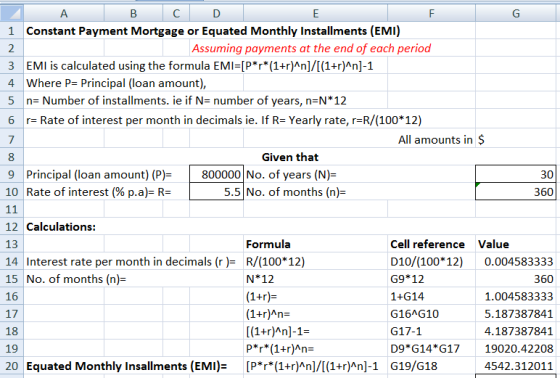Select the value 0.004583333
The width and height of the screenshot is (560, 378).
[x=516, y=262]
